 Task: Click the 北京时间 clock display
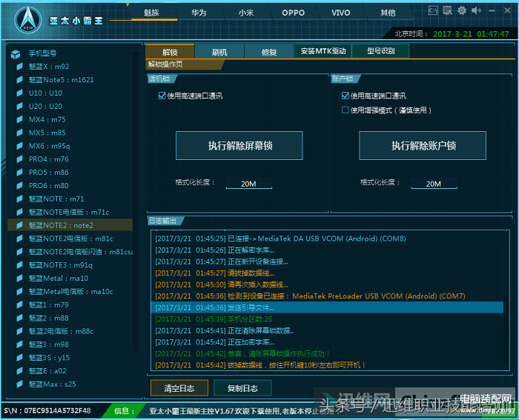point(452,34)
